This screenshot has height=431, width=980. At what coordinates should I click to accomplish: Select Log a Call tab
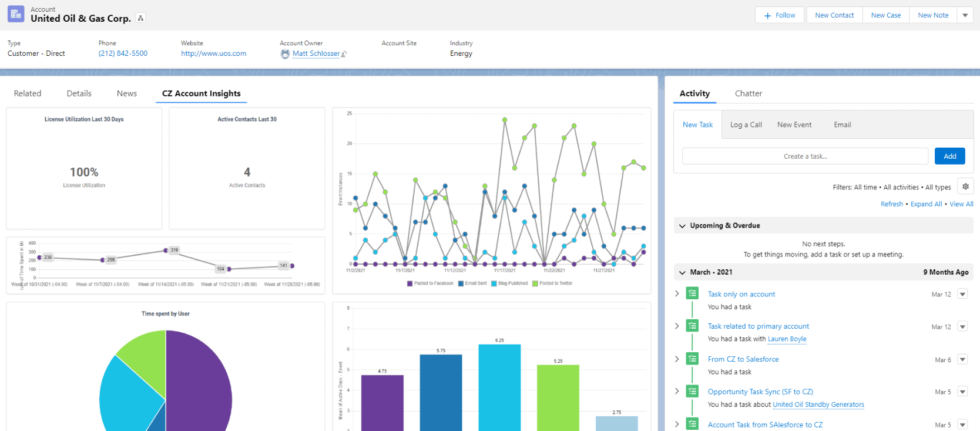[x=746, y=125]
